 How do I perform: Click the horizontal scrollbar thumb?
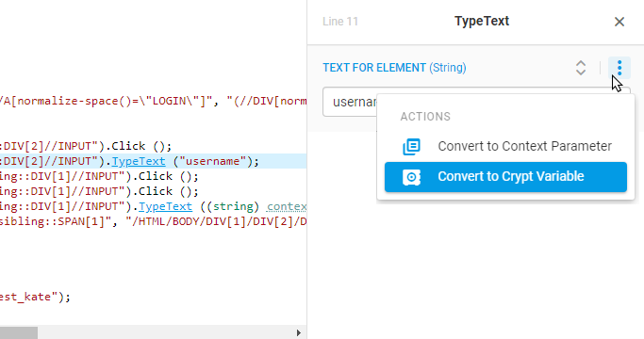[x=19, y=332]
